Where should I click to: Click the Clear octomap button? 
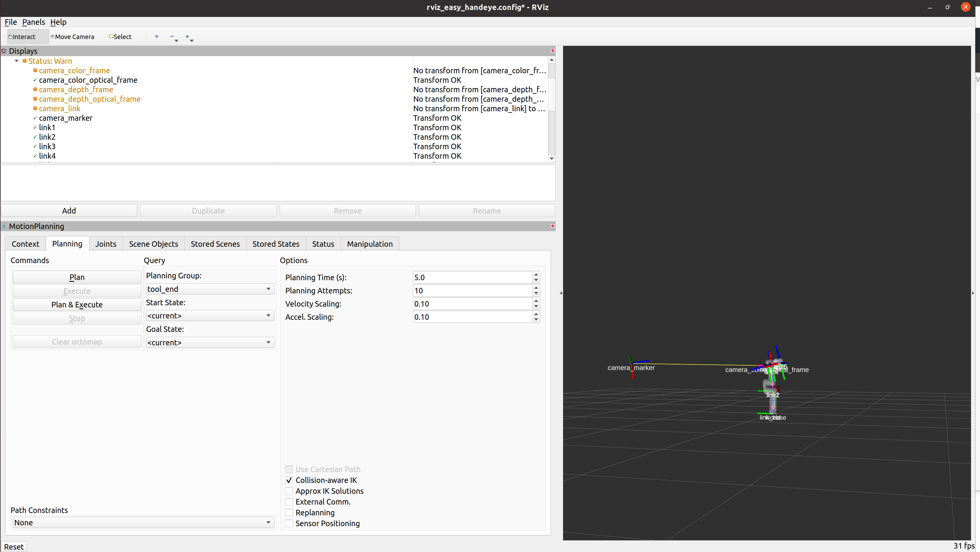(x=77, y=341)
